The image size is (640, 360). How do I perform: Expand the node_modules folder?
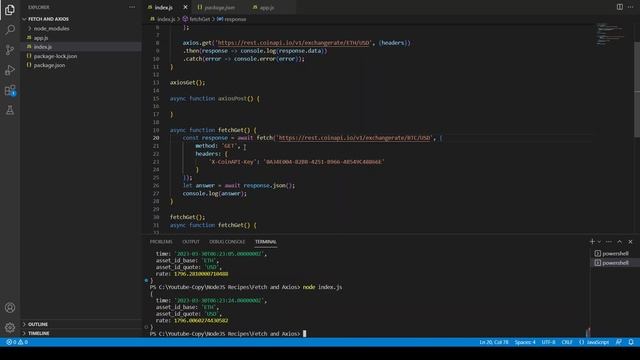click(51, 28)
